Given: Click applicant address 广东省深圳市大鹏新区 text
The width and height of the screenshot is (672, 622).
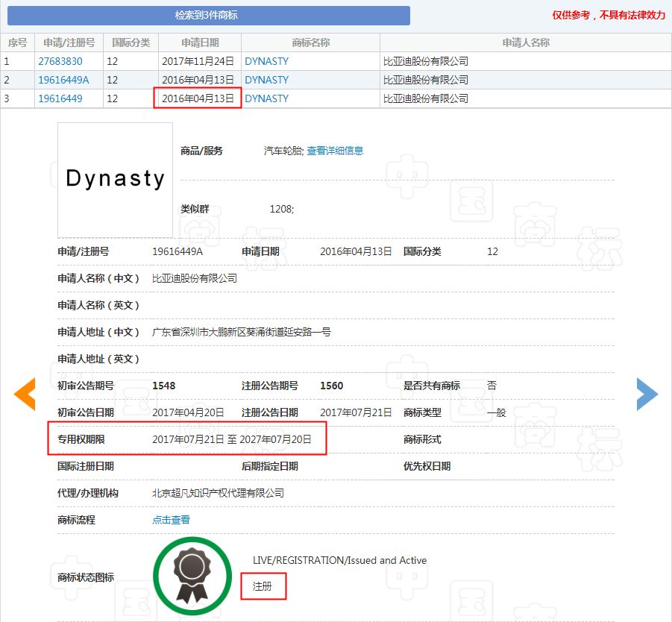Looking at the screenshot, I should click(242, 332).
